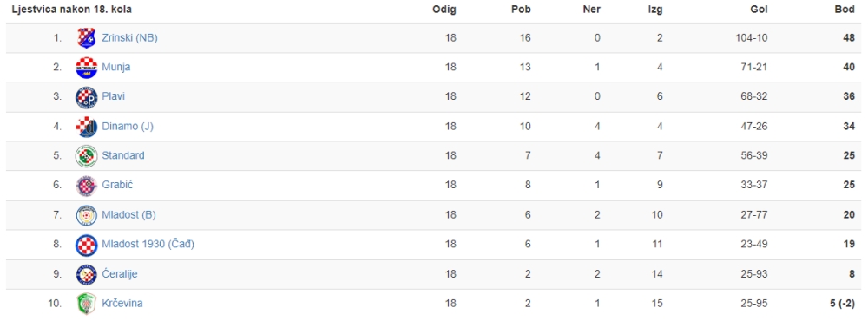Click the Dinamo (J) club crest

(x=86, y=127)
